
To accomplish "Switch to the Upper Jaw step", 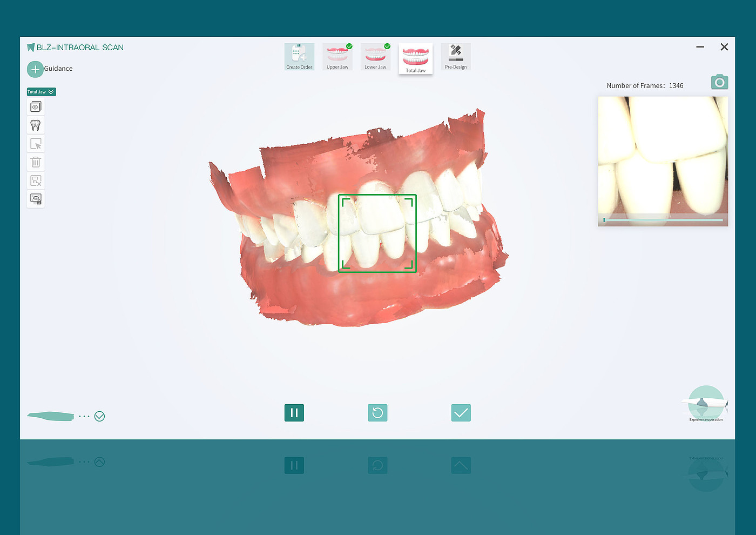I will coord(337,57).
